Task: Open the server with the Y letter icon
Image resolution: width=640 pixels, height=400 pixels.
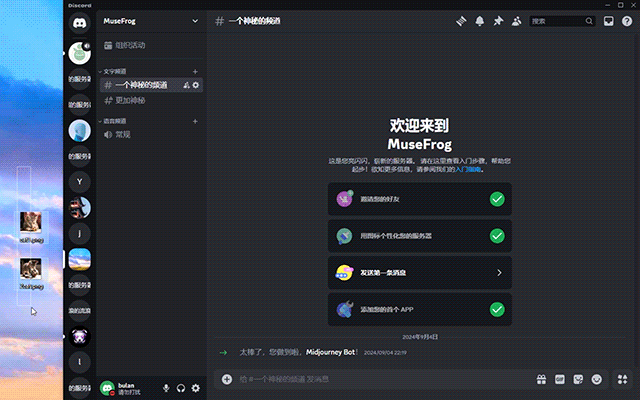Action: 79,182
